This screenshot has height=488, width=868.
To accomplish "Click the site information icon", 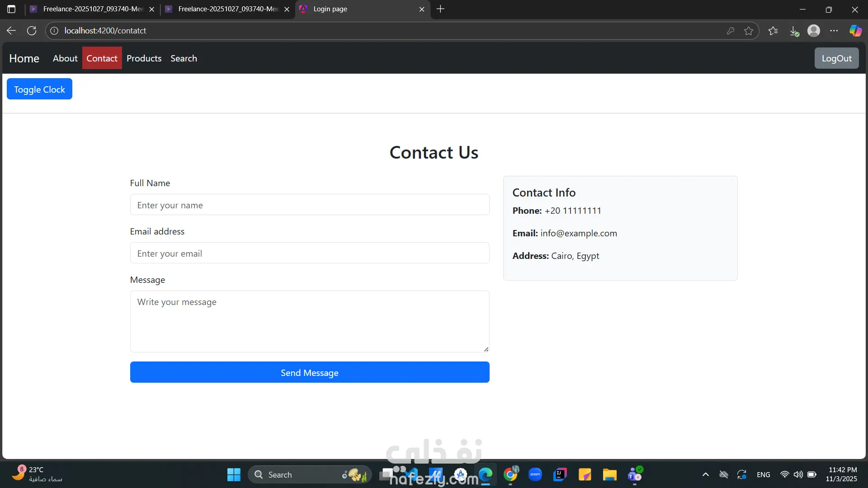I will pyautogui.click(x=54, y=31).
